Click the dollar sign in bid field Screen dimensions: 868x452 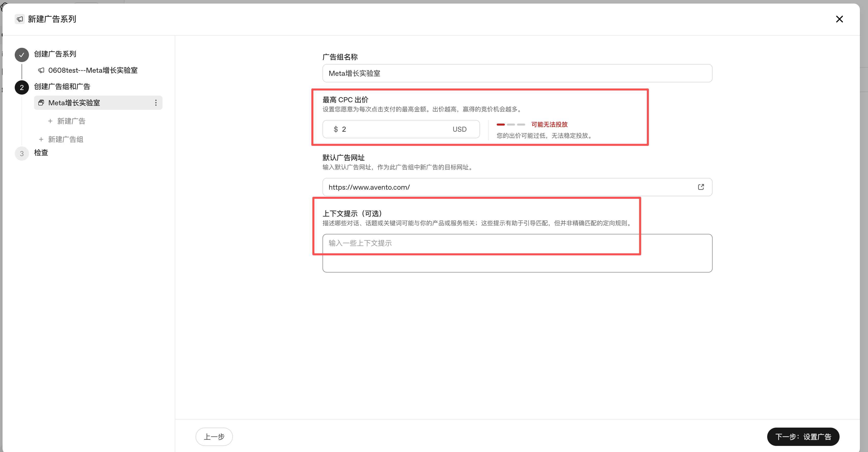pos(336,129)
